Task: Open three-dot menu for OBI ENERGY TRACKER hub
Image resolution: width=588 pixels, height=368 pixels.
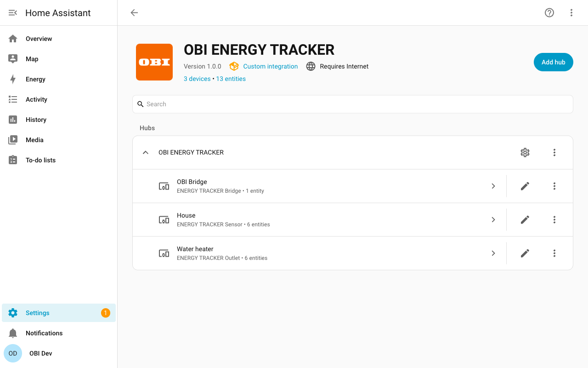Action: pyautogui.click(x=554, y=152)
